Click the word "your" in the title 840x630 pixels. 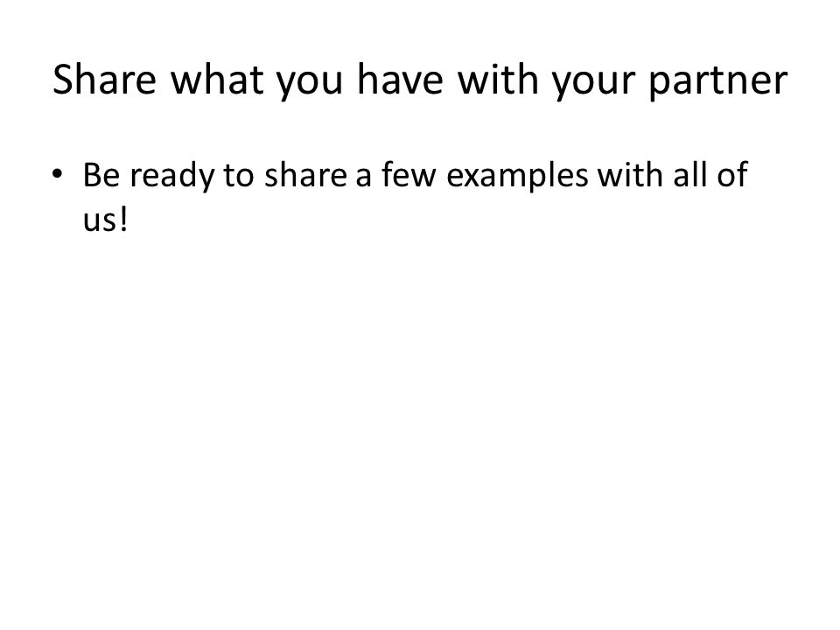(593, 85)
